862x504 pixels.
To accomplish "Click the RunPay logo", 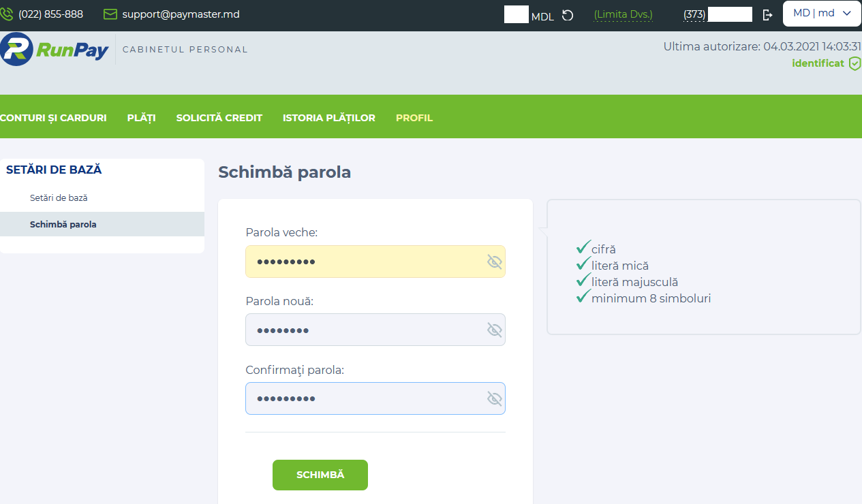I will [x=55, y=49].
